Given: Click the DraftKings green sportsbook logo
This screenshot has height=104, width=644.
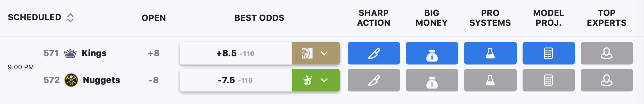Looking at the screenshot, I should click(307, 80).
